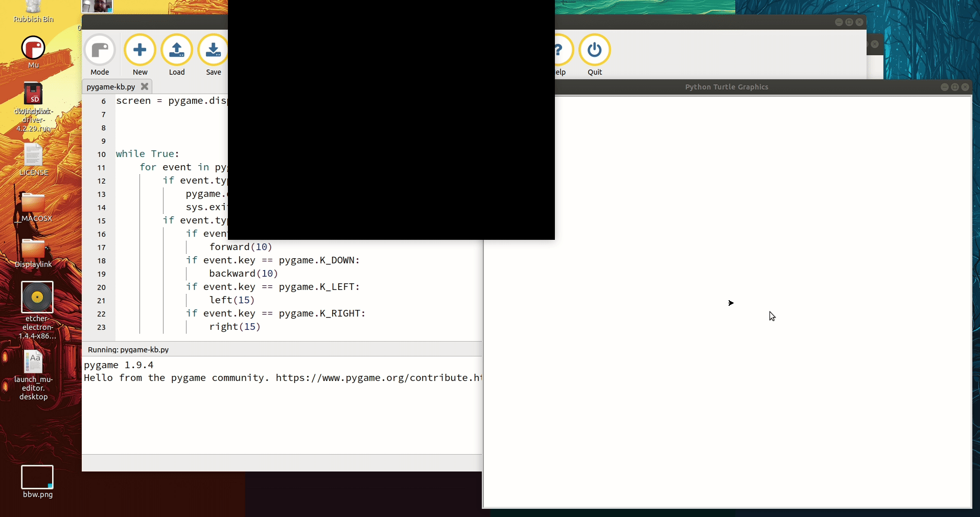Click the small webcam thumbnail at top

97,6
